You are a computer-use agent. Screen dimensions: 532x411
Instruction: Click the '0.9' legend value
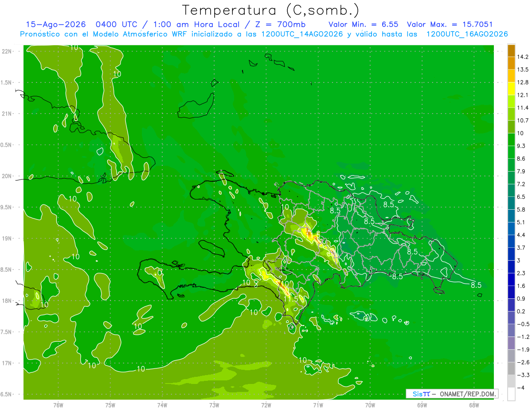tap(522, 298)
